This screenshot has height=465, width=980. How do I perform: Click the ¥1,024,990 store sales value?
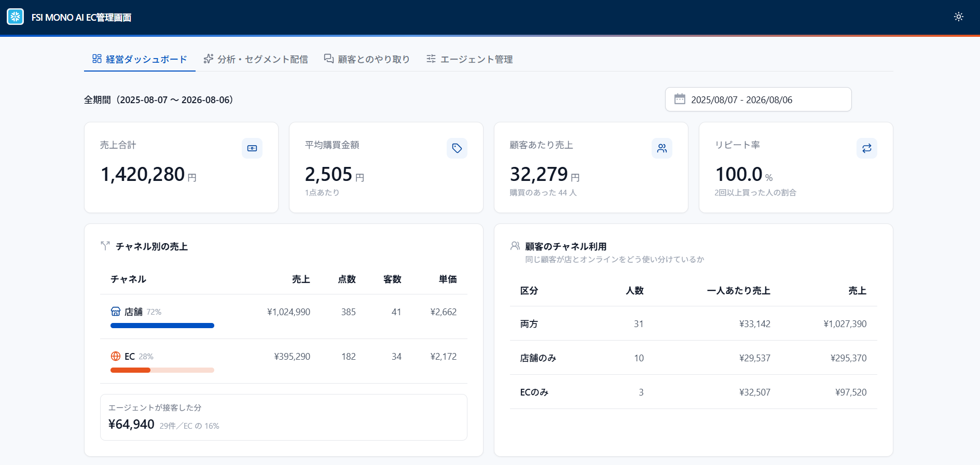[288, 312]
